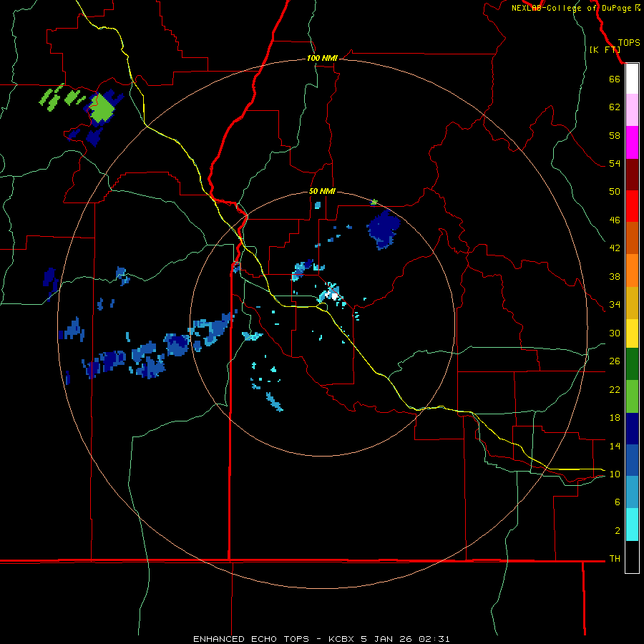This screenshot has height=644, width=644.
Task: Click the "42" legend value
Action: (615, 248)
